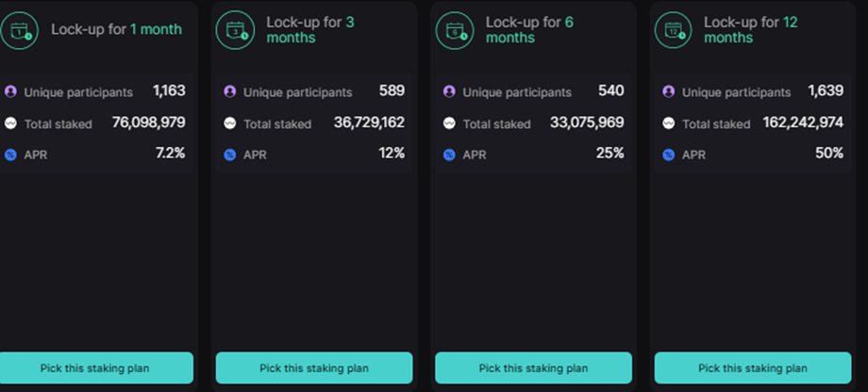Select the 'Lock-up for 1 month' heading
The image size is (868, 392).
click(116, 30)
